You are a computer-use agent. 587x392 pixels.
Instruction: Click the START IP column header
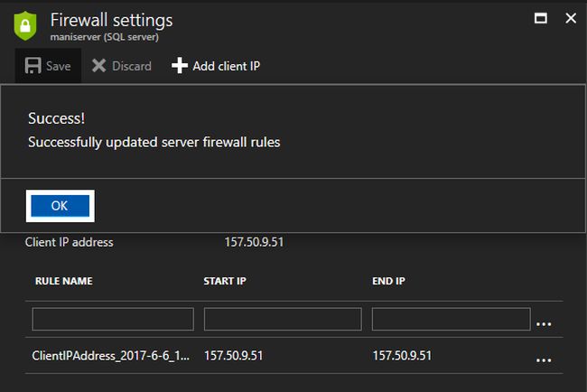coord(225,281)
